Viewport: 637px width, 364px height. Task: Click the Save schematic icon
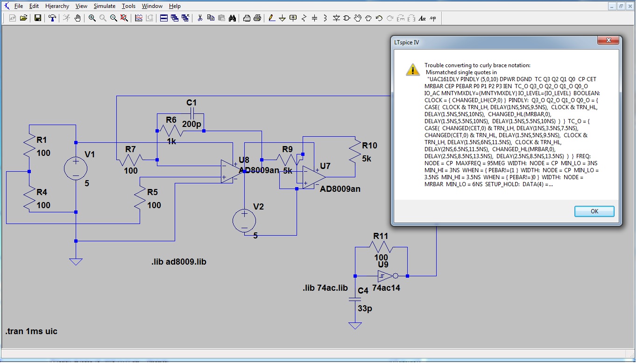click(38, 18)
